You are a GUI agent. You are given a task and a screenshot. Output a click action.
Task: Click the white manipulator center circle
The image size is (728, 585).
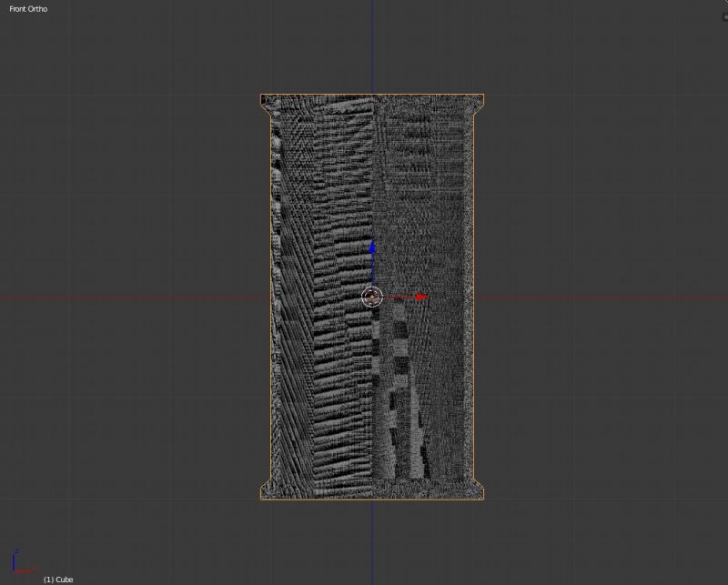coord(371,297)
